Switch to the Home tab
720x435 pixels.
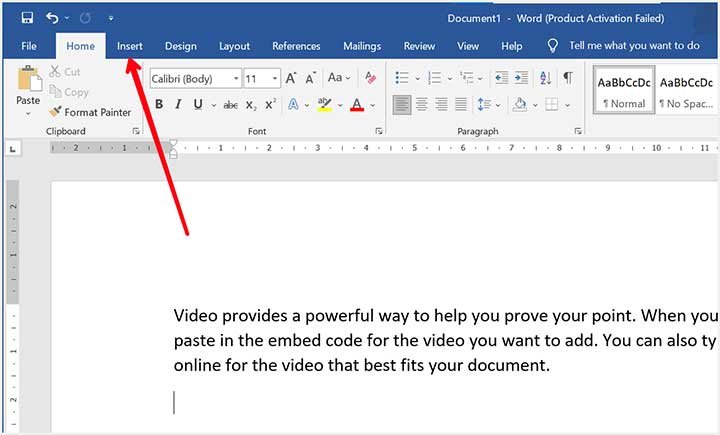[80, 46]
